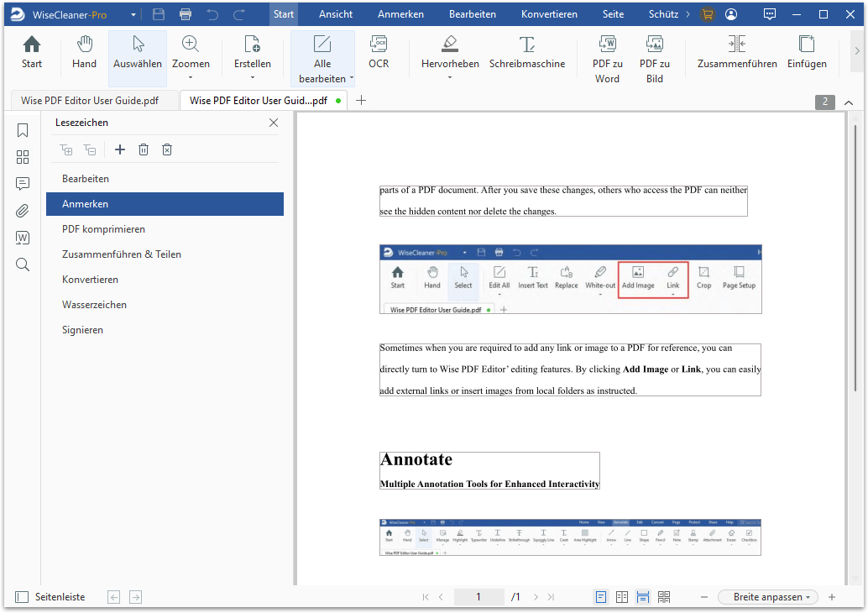Open the feedback chat icon
This screenshot has height=613, width=868.
[x=770, y=14]
